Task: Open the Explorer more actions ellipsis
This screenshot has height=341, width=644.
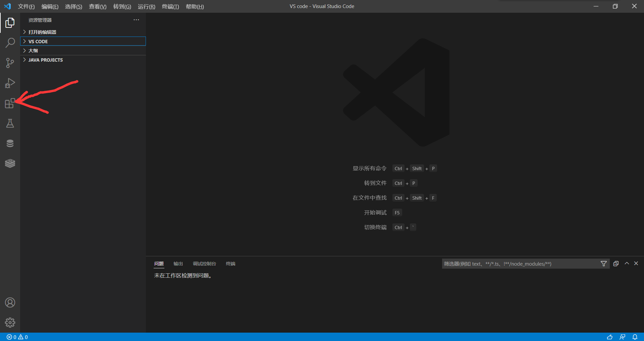Action: [136, 20]
